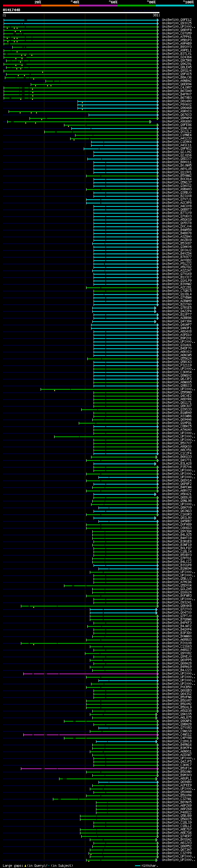Select the UniRef100_Q96291 entry
197x868 pixels.
pyautogui.click(x=177, y=64)
